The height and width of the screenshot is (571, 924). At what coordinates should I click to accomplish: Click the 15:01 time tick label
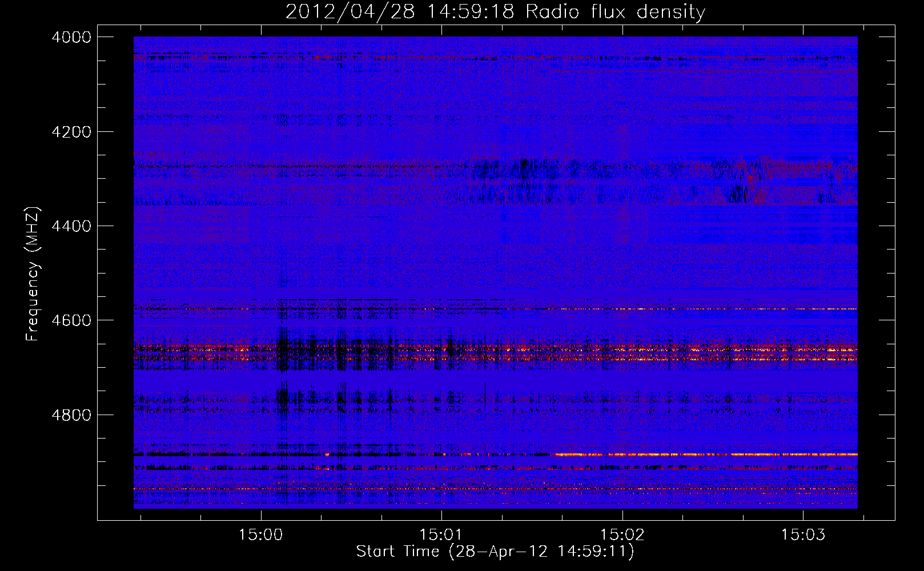pos(441,535)
